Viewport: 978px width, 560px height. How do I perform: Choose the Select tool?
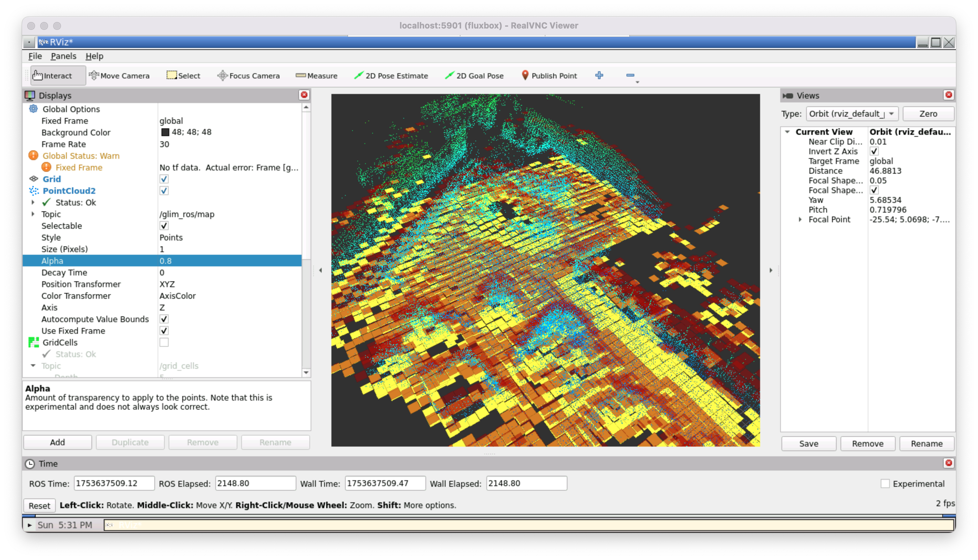pos(183,76)
